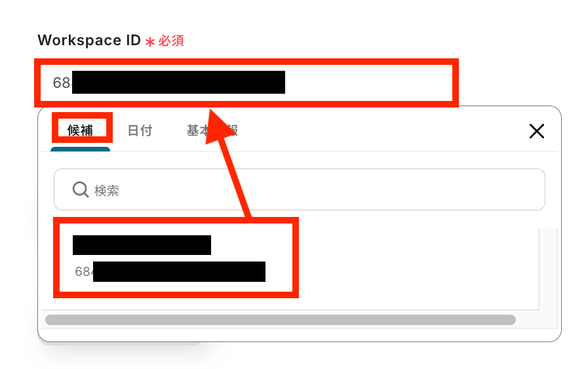
Task: Click the Workspace ID input field
Action: pyautogui.click(x=246, y=83)
